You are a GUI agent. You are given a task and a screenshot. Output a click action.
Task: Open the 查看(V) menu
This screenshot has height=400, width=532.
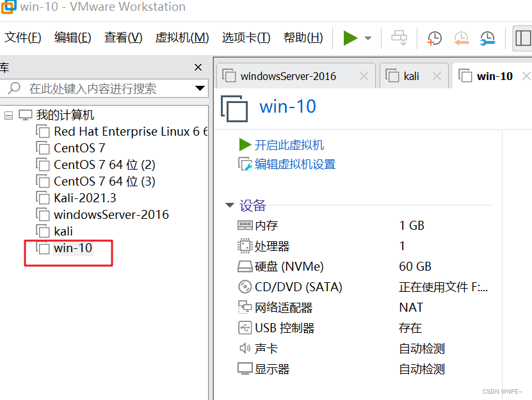[x=123, y=37]
